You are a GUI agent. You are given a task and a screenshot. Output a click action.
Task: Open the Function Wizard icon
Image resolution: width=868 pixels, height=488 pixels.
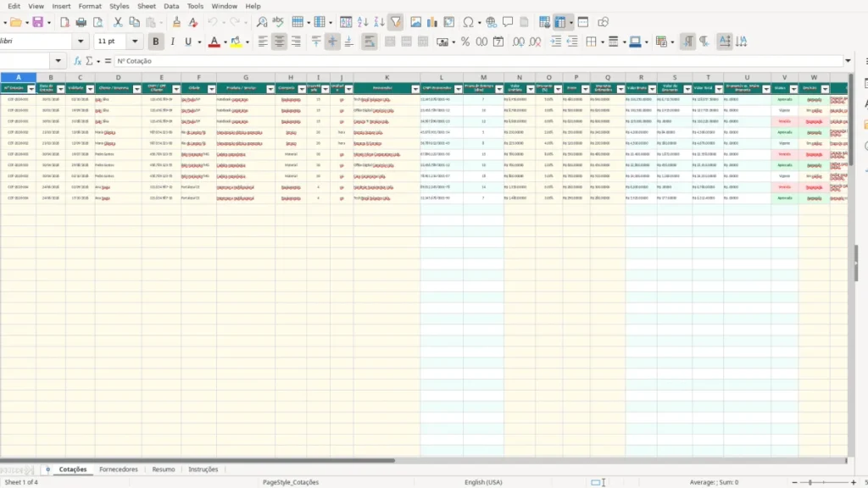77,61
